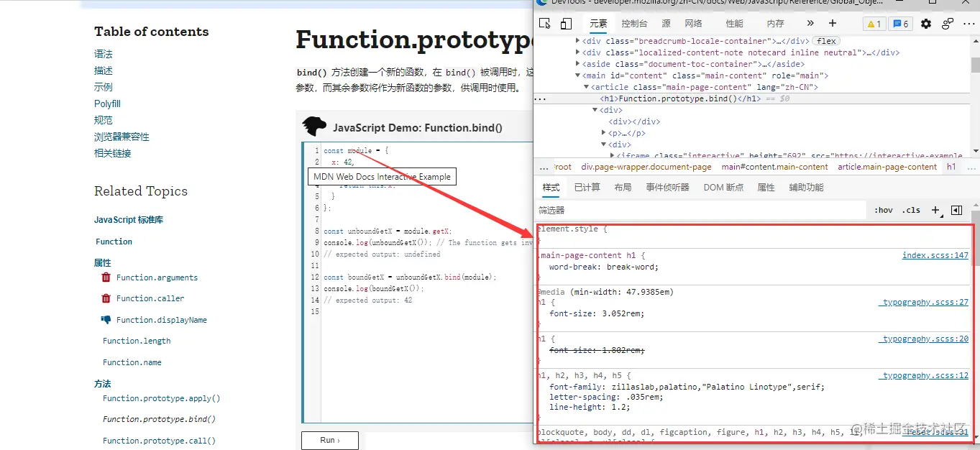The image size is (980, 450).
Task: Click the Run button in the demo
Action: click(x=329, y=440)
